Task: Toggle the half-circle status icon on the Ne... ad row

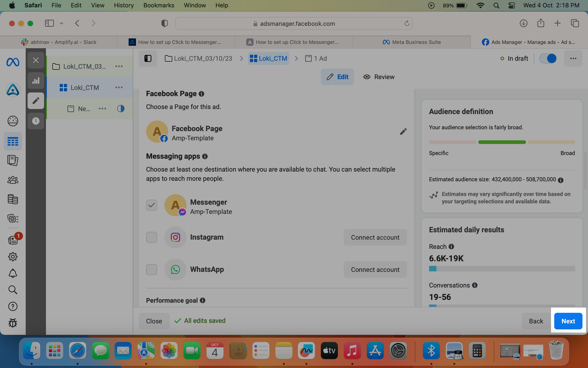Action: 121,109
